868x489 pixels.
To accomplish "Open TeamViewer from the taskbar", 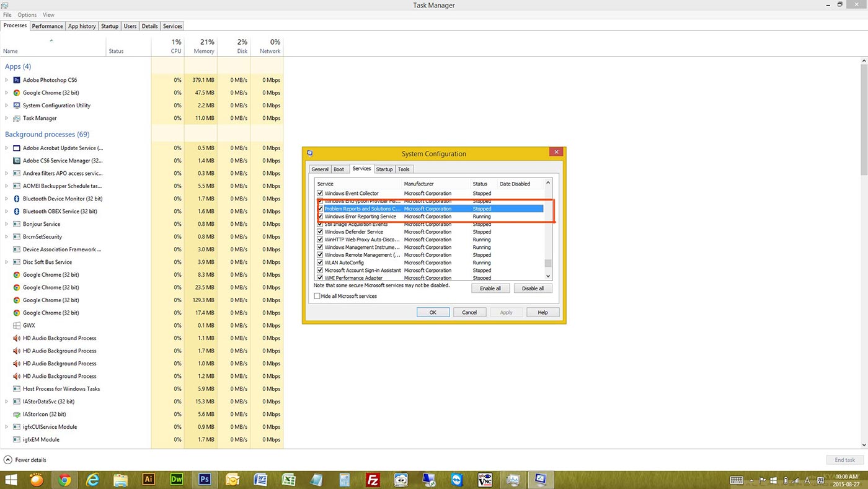I will [457, 480].
